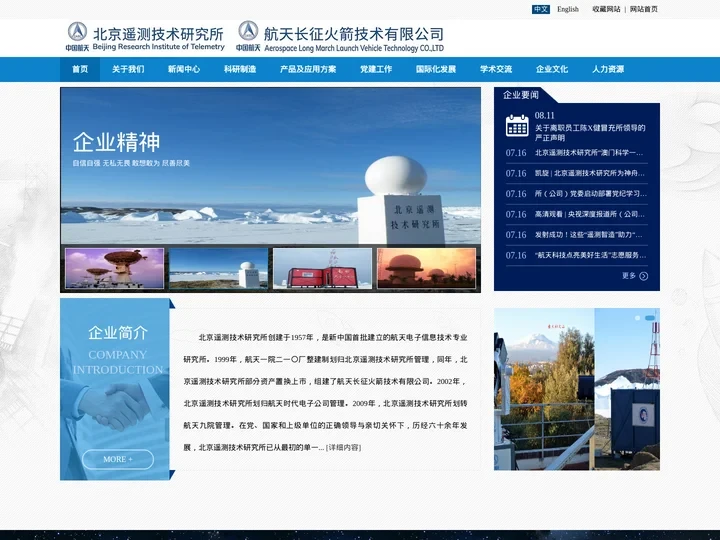The image size is (720, 540).
Task: Switch language to English
Action: pyautogui.click(x=568, y=9)
